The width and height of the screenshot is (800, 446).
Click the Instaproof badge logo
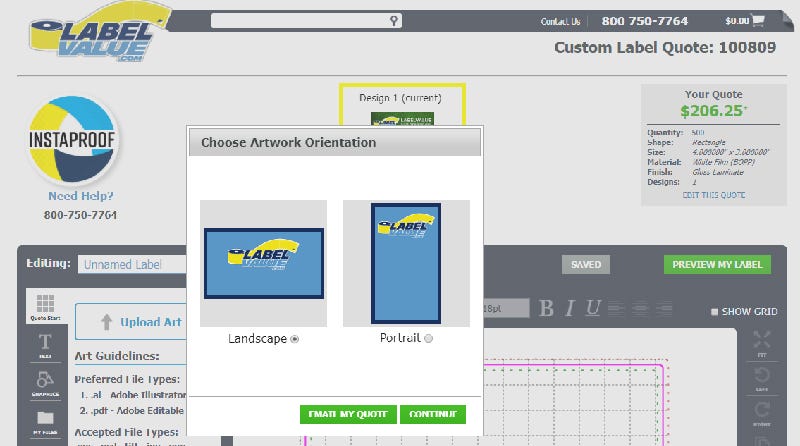click(71, 139)
